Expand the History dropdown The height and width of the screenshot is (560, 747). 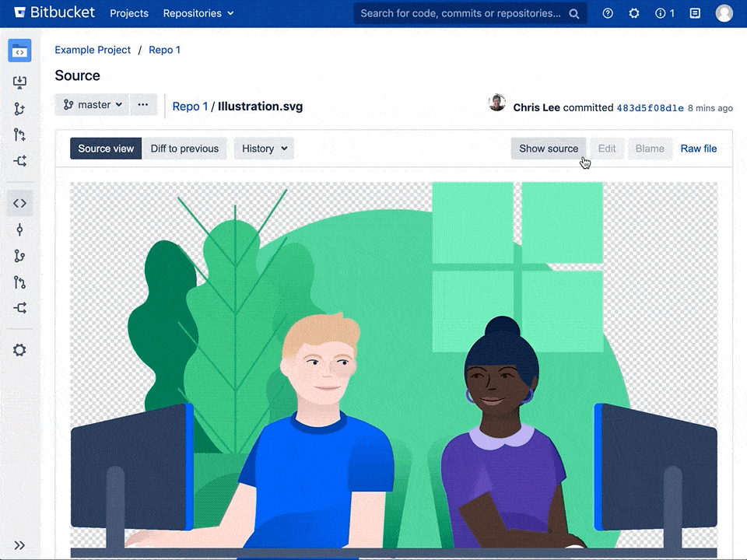pyautogui.click(x=264, y=149)
